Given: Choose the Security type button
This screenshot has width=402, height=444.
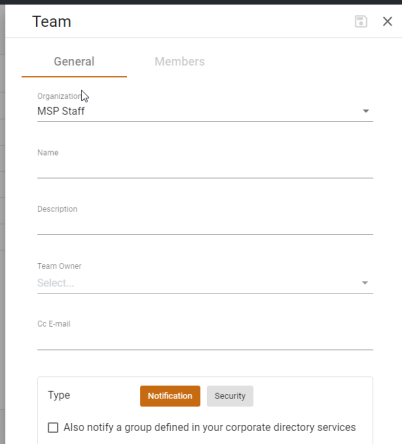Looking at the screenshot, I should coord(230,396).
